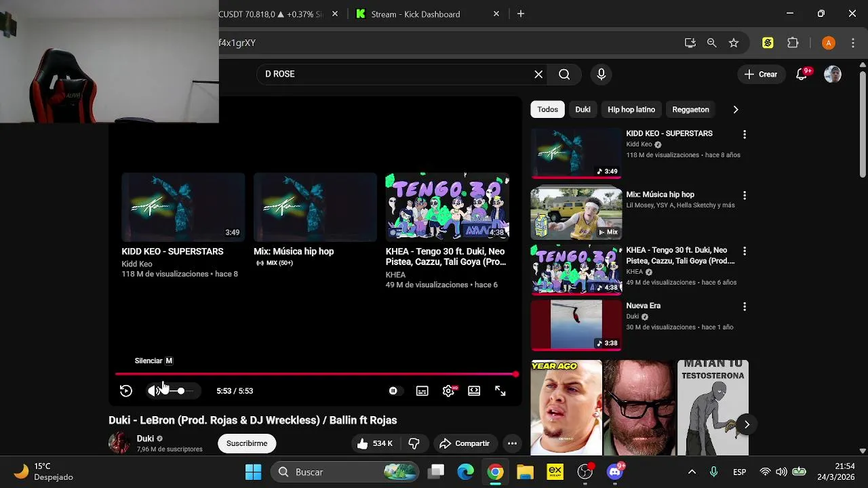Click the end marker of progress bar
Viewport: 868px width, 488px height.
516,374
